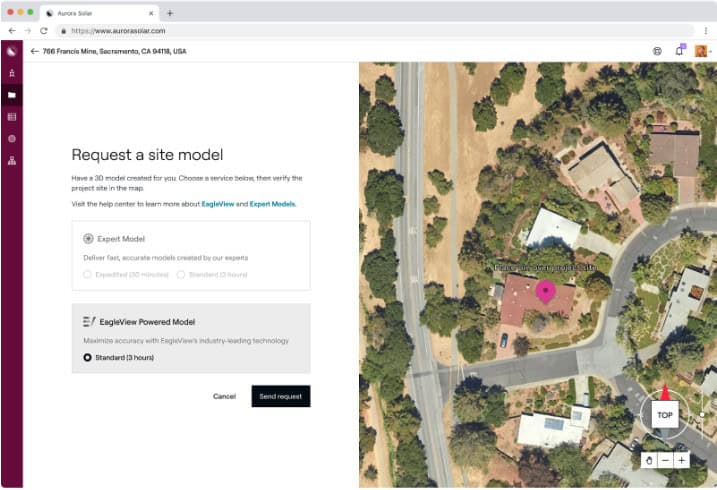Click the Send request button

pos(281,396)
